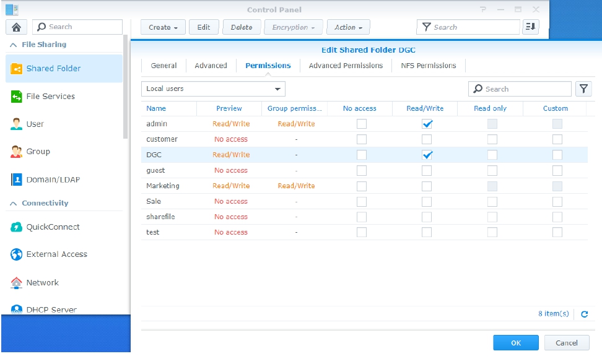Click the sort order icon in toolbar

click(x=531, y=27)
